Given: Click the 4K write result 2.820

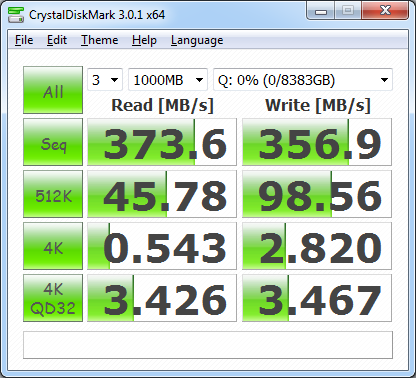Looking at the screenshot, I should point(317,246).
